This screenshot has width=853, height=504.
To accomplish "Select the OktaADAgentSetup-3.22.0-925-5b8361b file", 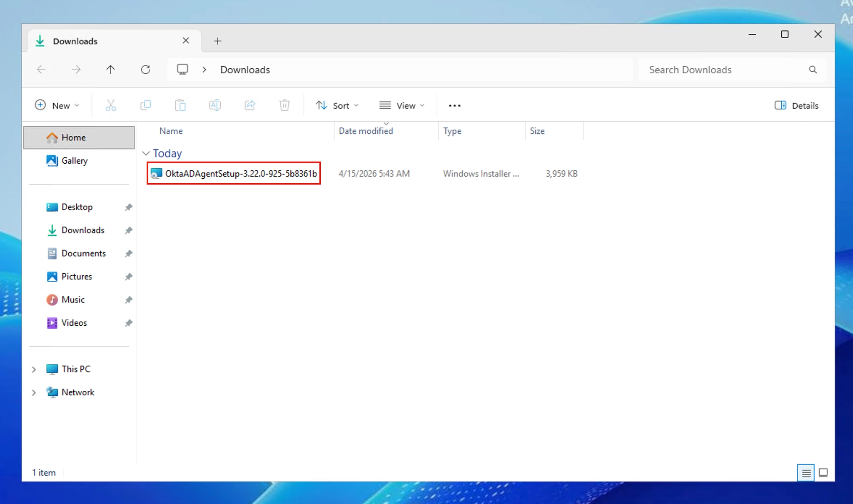I will point(234,173).
